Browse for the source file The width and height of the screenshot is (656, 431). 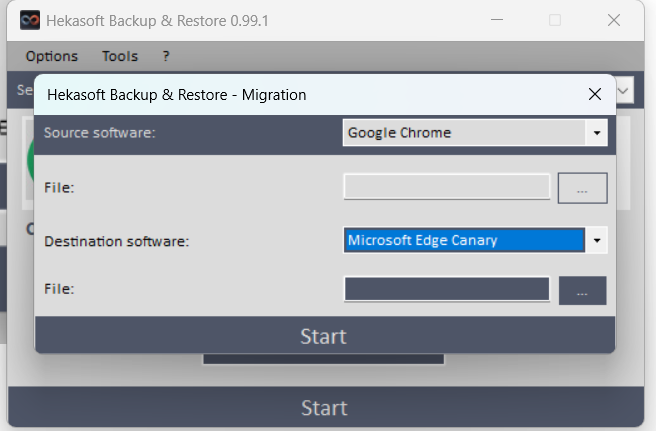tap(582, 188)
